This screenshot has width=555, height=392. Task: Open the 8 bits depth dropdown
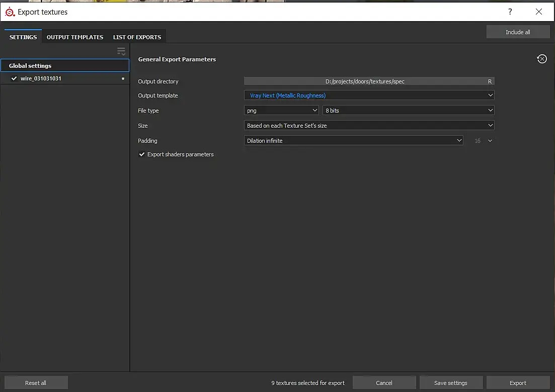pos(409,110)
